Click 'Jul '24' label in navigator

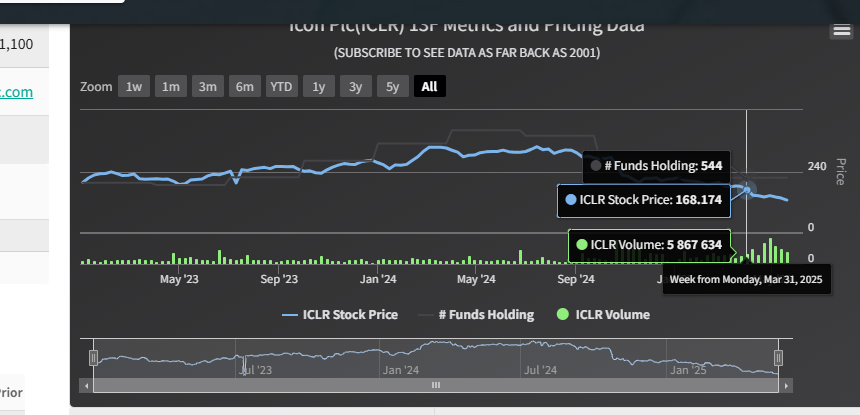540,370
